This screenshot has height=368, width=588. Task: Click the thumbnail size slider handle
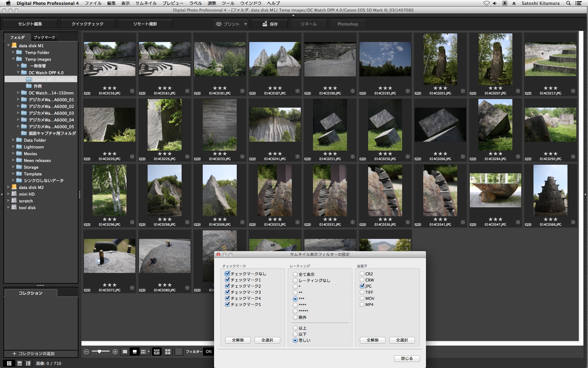(x=99, y=352)
